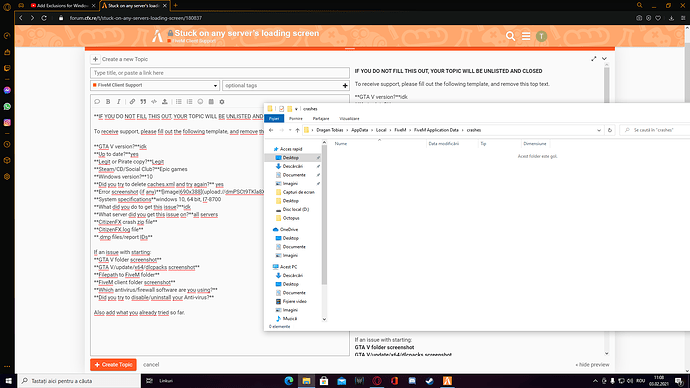
Task: Switch to the Partajare ribbon tab
Action: [321, 119]
